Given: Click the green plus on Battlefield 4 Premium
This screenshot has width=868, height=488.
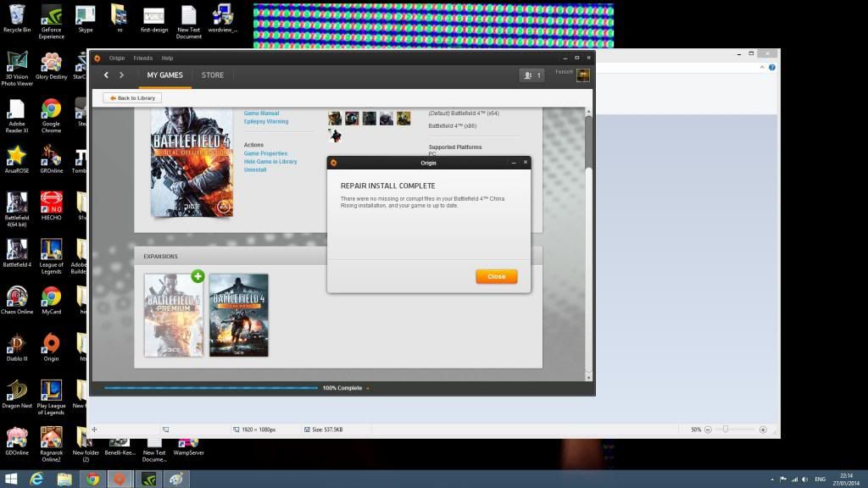Looking at the screenshot, I should pyautogui.click(x=198, y=276).
